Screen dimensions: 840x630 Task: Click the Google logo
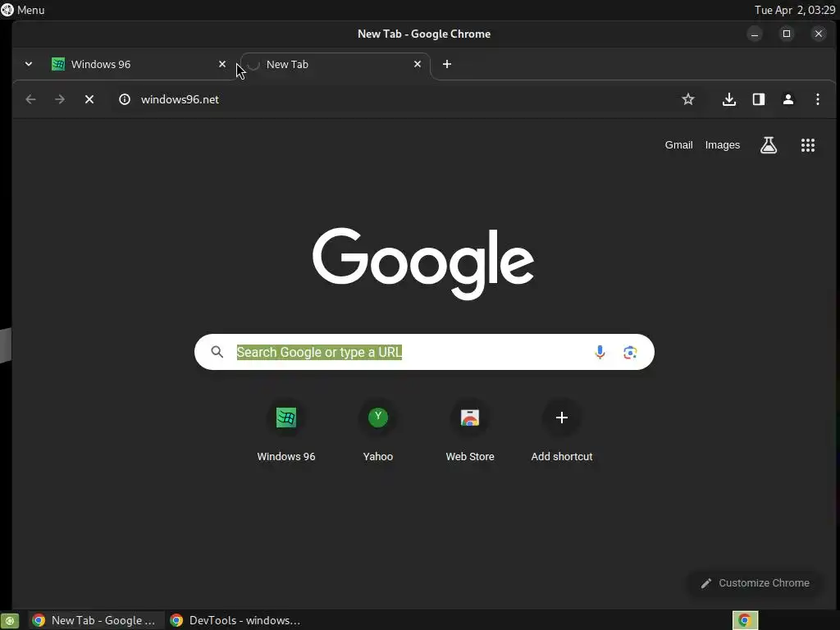click(423, 263)
